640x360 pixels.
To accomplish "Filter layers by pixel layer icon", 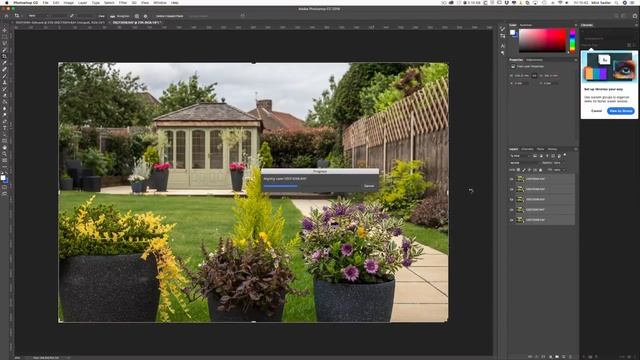I will pyautogui.click(x=535, y=156).
